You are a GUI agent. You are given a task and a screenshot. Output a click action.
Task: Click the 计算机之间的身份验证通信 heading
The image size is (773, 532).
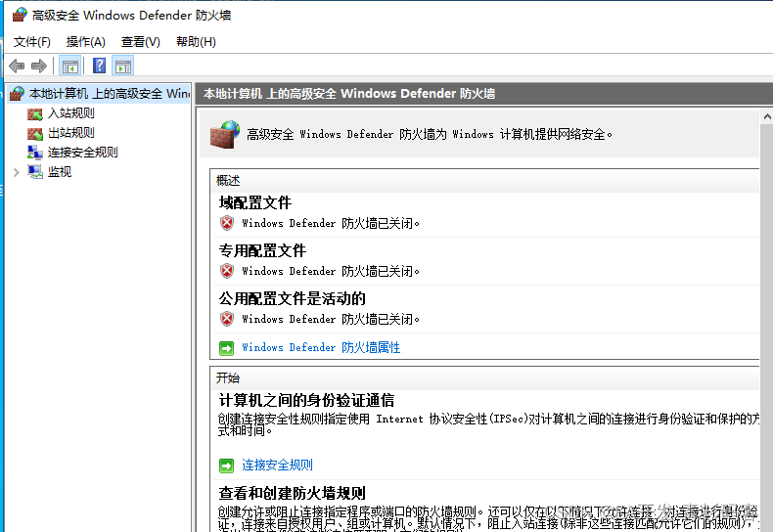pyautogui.click(x=306, y=401)
